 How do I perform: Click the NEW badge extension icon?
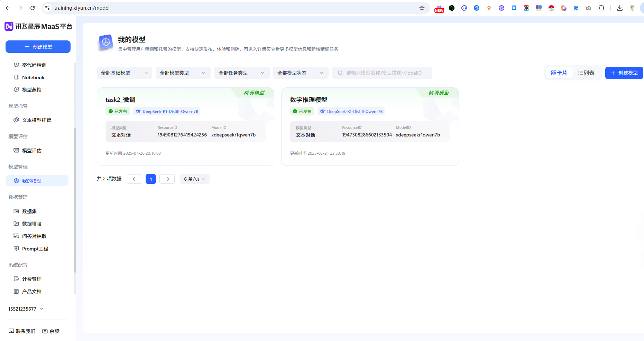pyautogui.click(x=439, y=9)
